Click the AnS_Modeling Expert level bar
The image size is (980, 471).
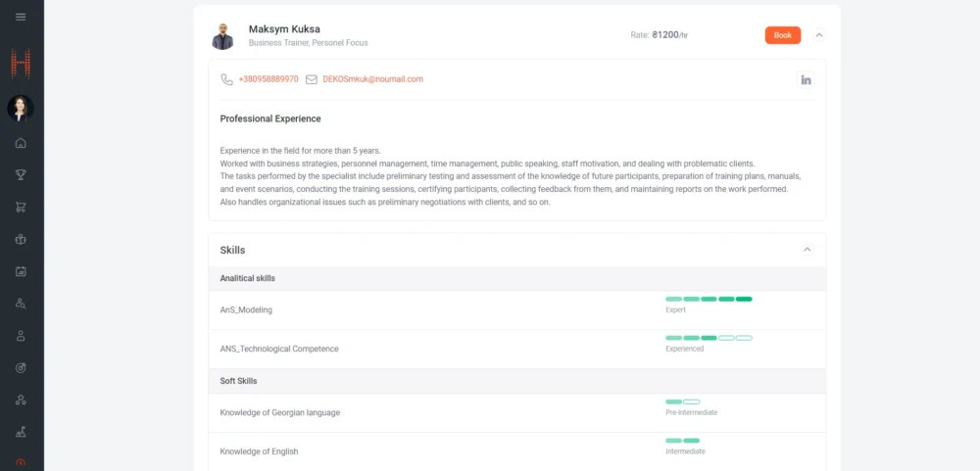709,299
